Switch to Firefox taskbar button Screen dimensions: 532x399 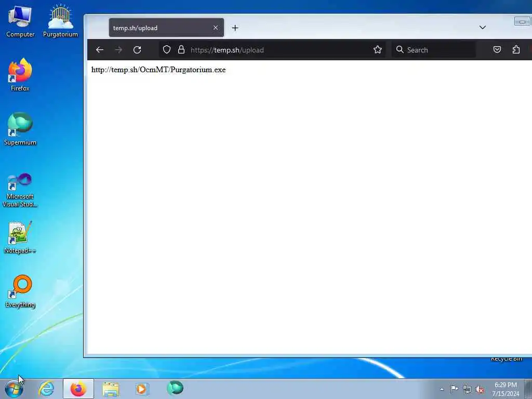(78, 389)
